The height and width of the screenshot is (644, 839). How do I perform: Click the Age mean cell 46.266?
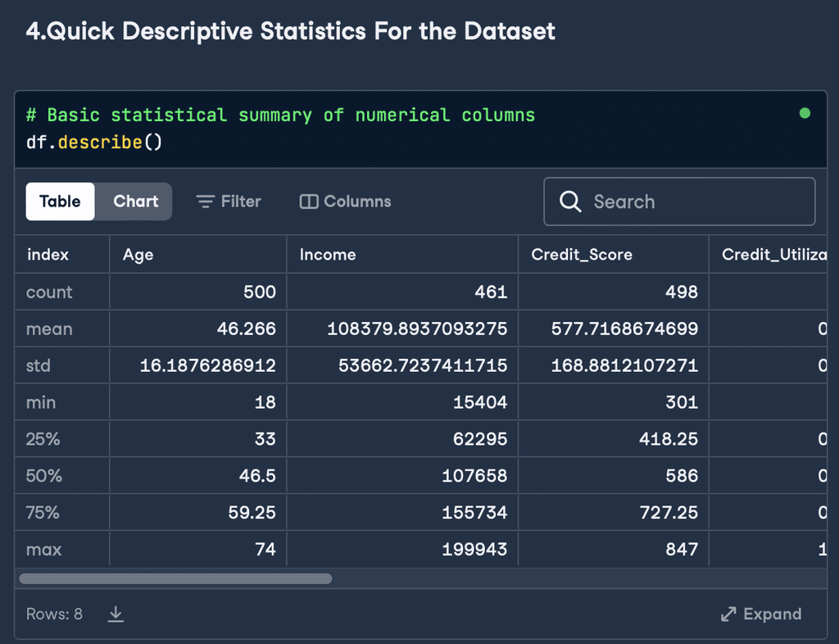click(198, 329)
